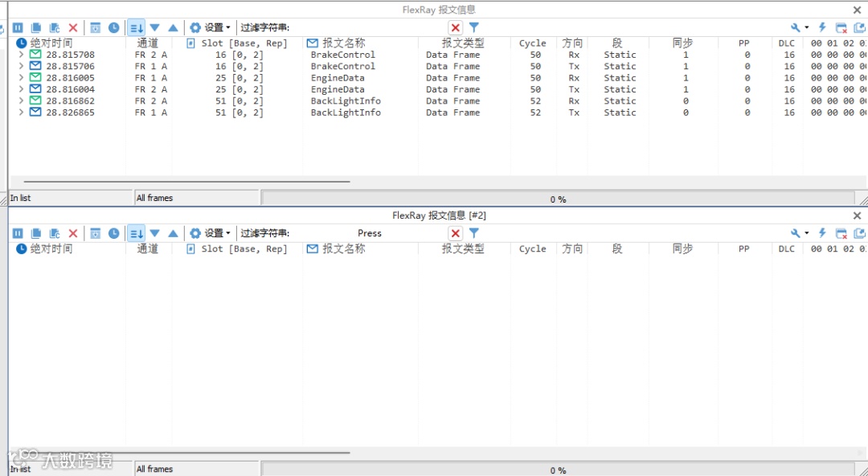868x476 pixels.
Task: Click the copy icon in #2 window toolbar
Action: click(36, 233)
